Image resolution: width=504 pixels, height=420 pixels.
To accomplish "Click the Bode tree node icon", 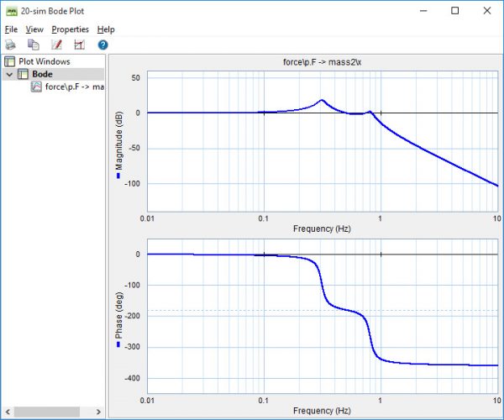I will [x=23, y=74].
